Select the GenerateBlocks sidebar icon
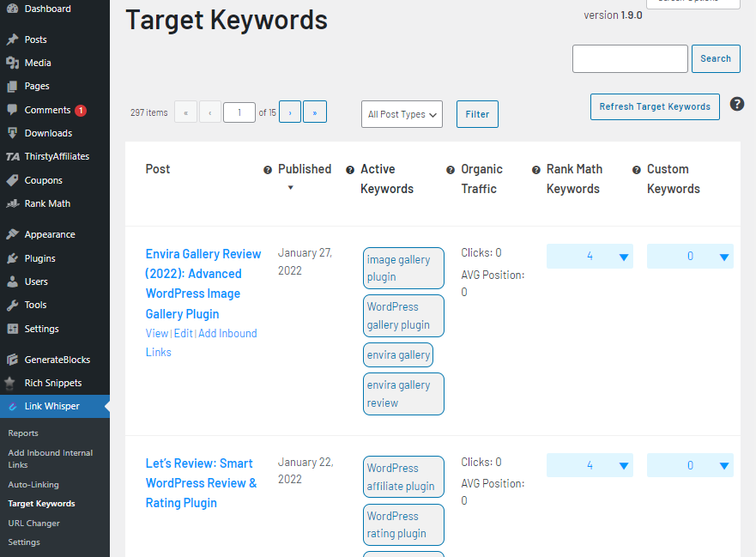The width and height of the screenshot is (756, 557). click(x=13, y=359)
